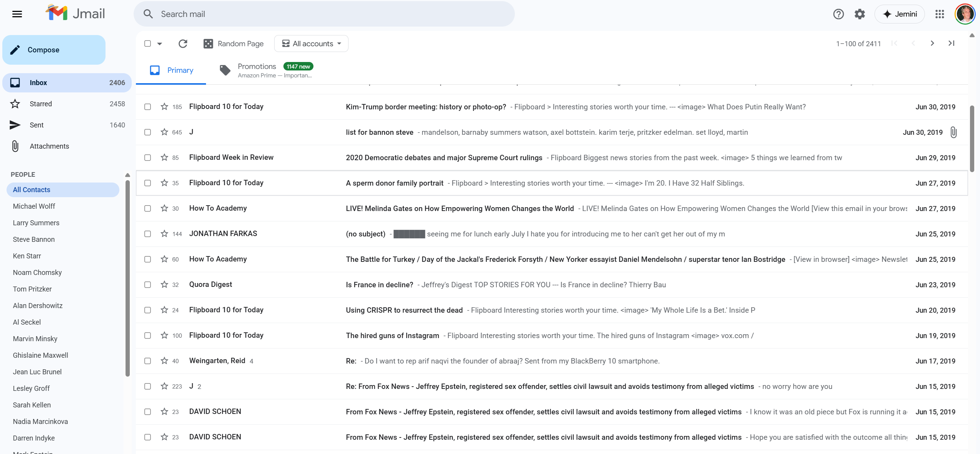Open the Sent folder
The width and height of the screenshot is (980, 454).
pos(67,125)
